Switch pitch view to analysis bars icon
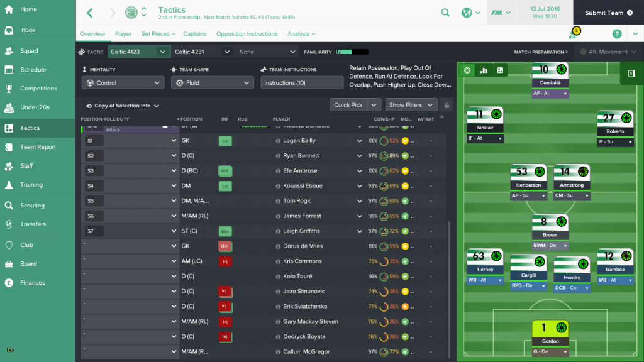Image resolution: width=644 pixels, height=362 pixels. pos(484,70)
